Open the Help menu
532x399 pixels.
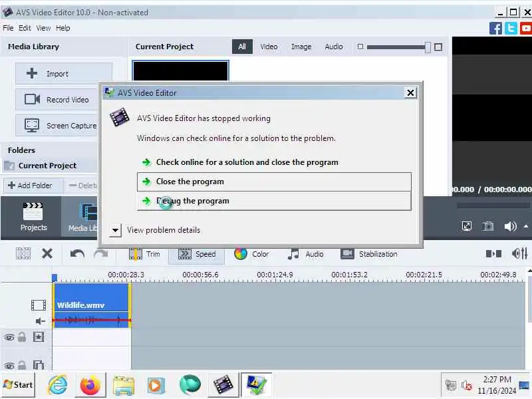point(63,28)
